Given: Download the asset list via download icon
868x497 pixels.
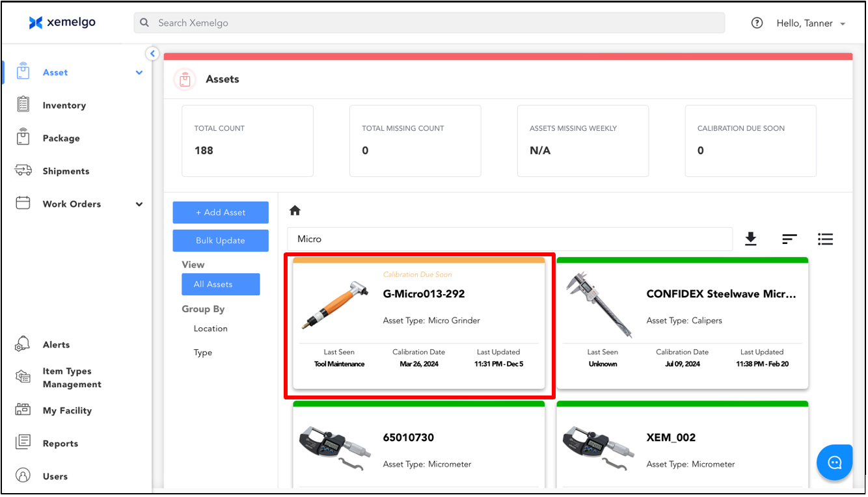Looking at the screenshot, I should [x=751, y=239].
